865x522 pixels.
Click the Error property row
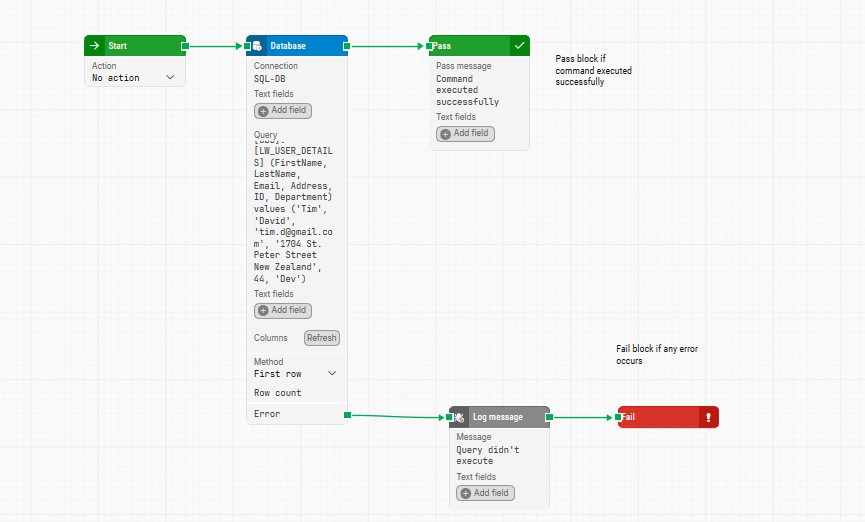pyautogui.click(x=297, y=414)
